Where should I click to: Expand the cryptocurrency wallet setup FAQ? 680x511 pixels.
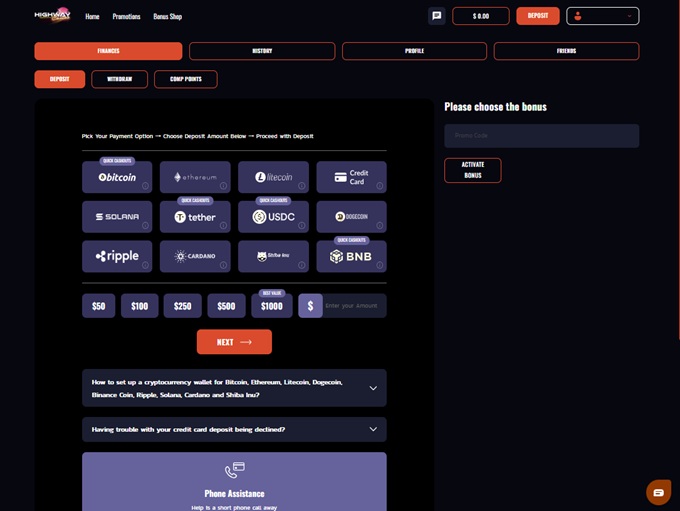click(234, 388)
